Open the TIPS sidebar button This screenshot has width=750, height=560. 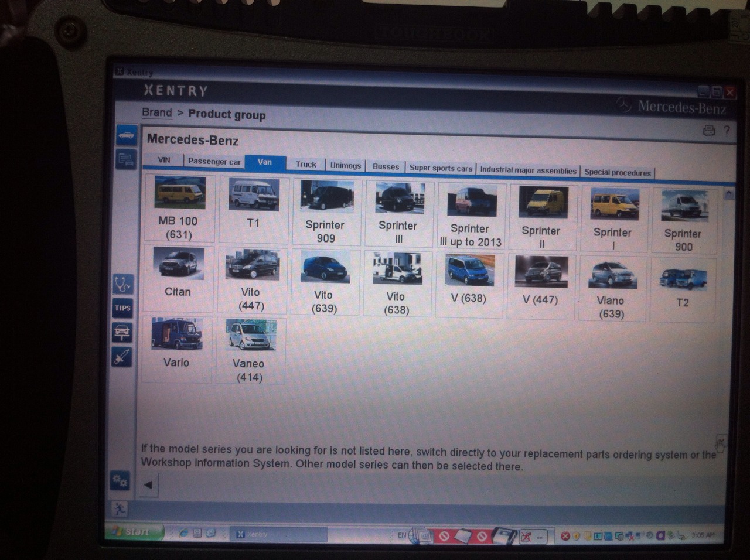[x=122, y=308]
